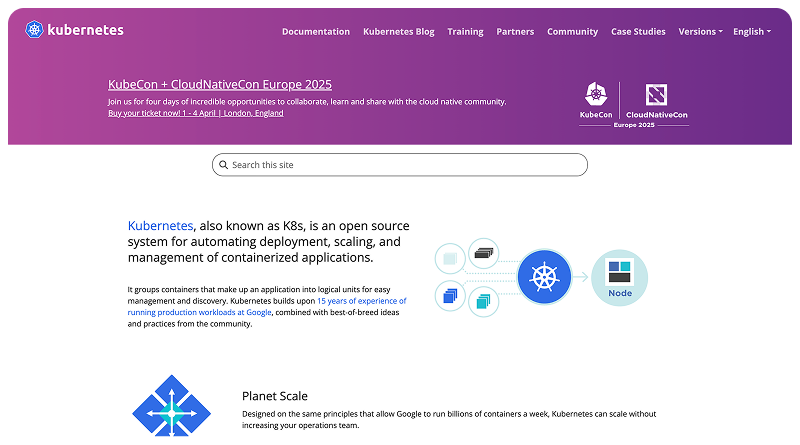
Task: Click the Node circle graphic
Action: click(x=619, y=278)
